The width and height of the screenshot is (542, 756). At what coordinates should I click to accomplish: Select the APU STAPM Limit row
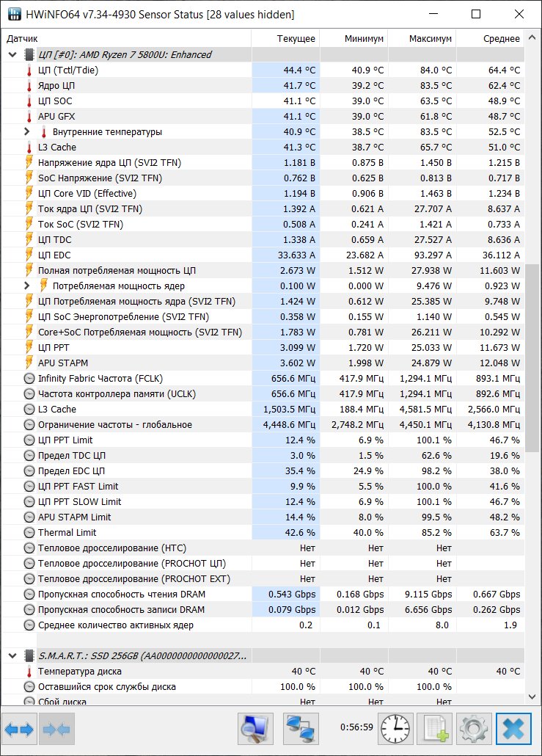pos(263,517)
